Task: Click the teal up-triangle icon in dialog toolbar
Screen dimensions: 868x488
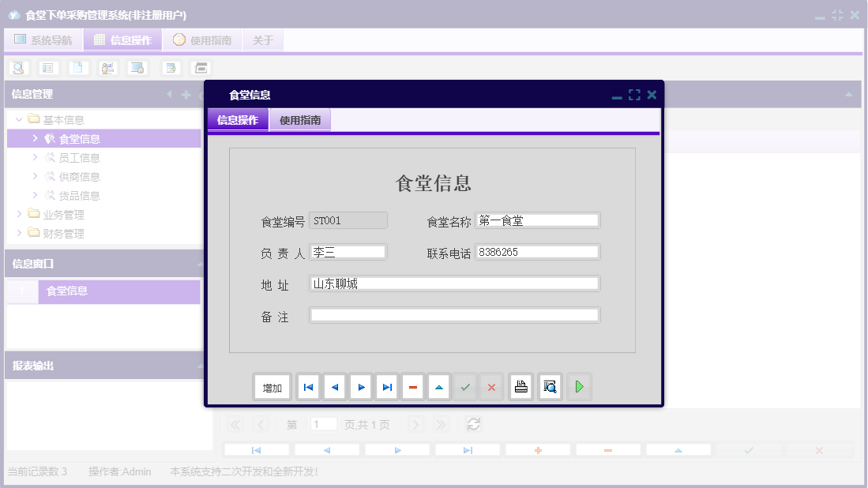Action: click(x=439, y=387)
